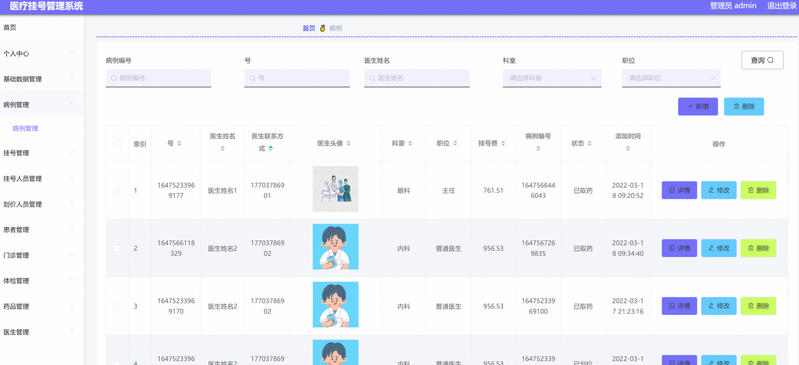Screen dimensions: 799x365
Task: Expand 基础数据管理 sidebar menu
Action: click(42, 79)
